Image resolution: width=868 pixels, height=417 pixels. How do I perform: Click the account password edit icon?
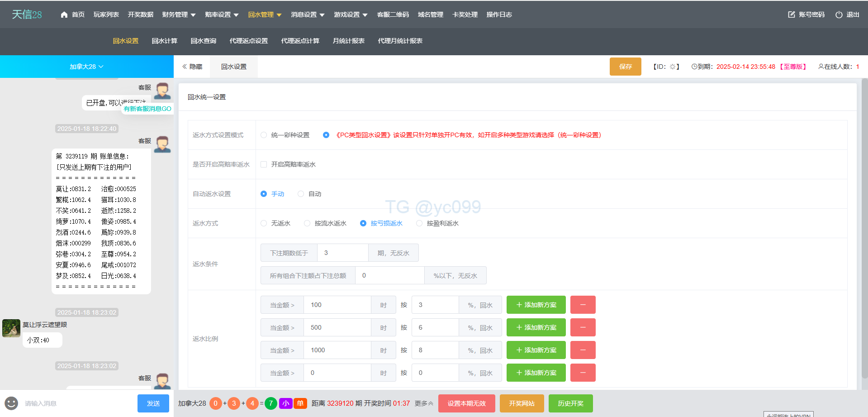(x=791, y=14)
